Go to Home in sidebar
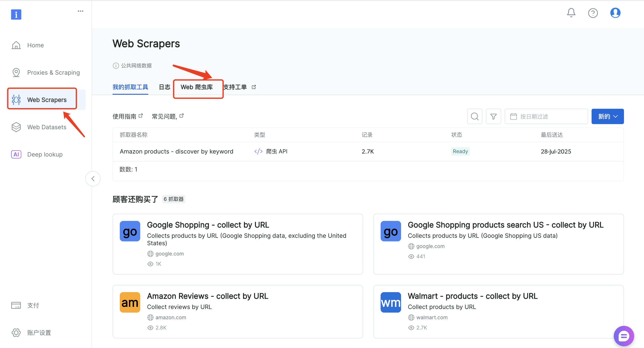 (x=36, y=45)
